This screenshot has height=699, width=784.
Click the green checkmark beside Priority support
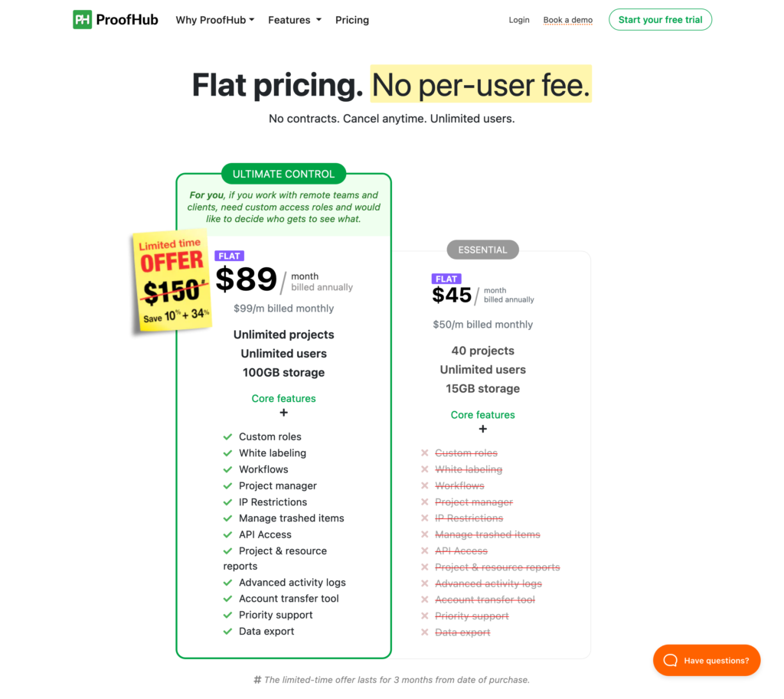tap(227, 614)
